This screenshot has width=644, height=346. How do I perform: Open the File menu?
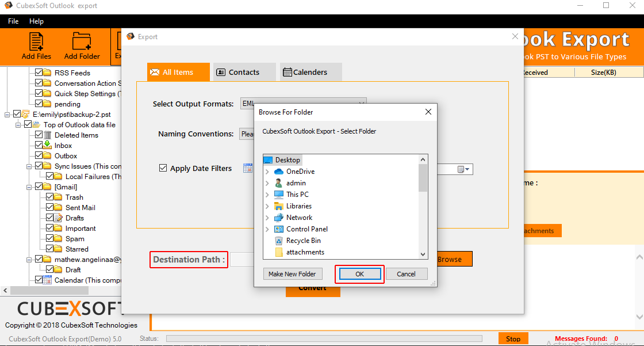pos(13,21)
